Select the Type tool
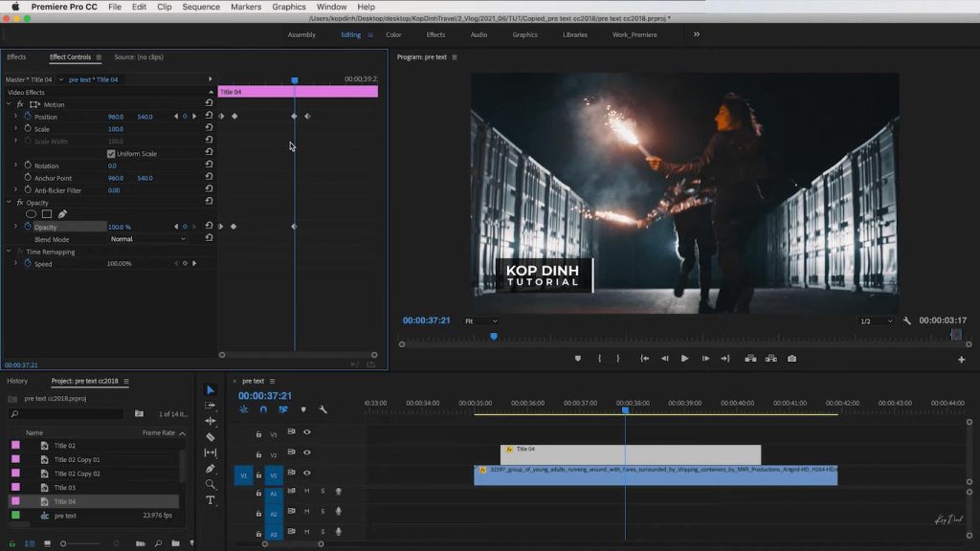 (211, 500)
